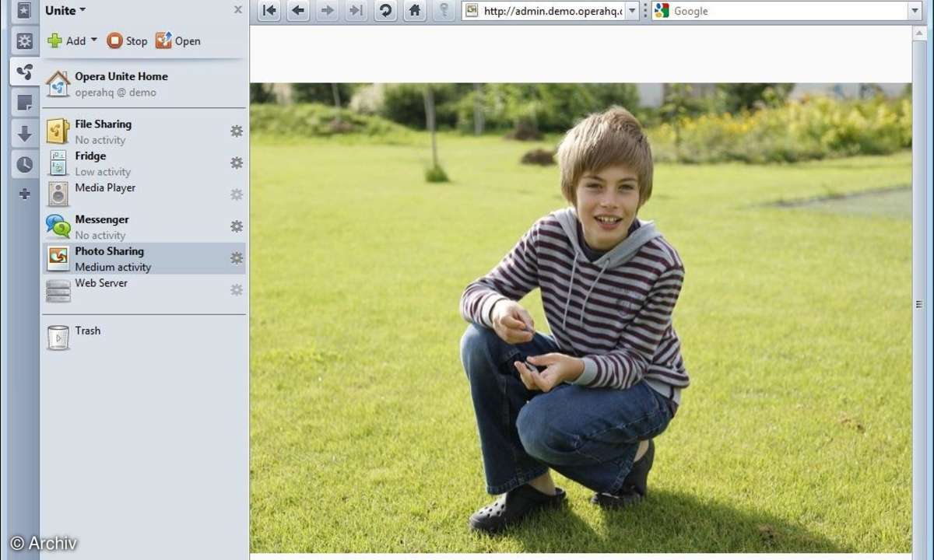Viewport: 934px width, 560px height.
Task: Select the Trash item
Action: pos(87,331)
